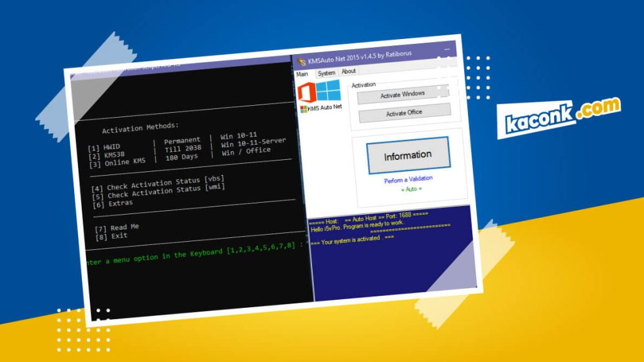Click the '[2] KMS38' menu line
This screenshot has height=362, width=644.
(106, 155)
